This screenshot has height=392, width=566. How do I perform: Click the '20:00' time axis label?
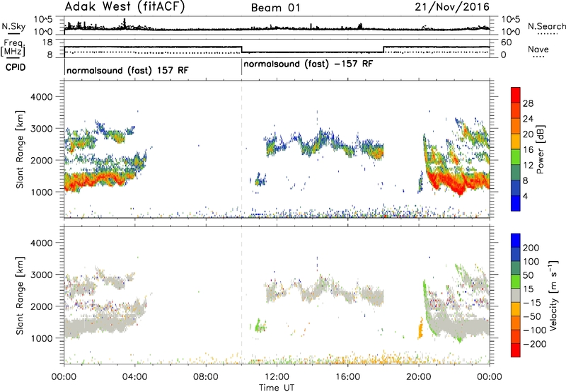[x=419, y=377]
